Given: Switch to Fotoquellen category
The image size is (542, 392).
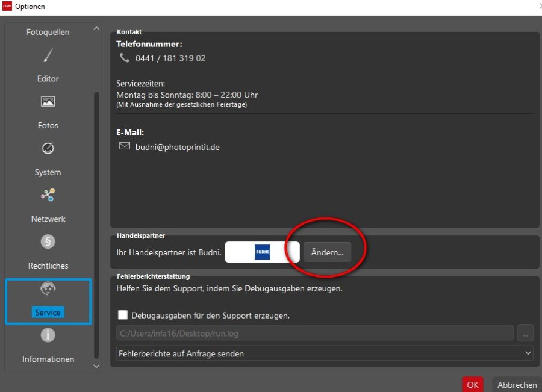Looking at the screenshot, I should point(48,32).
